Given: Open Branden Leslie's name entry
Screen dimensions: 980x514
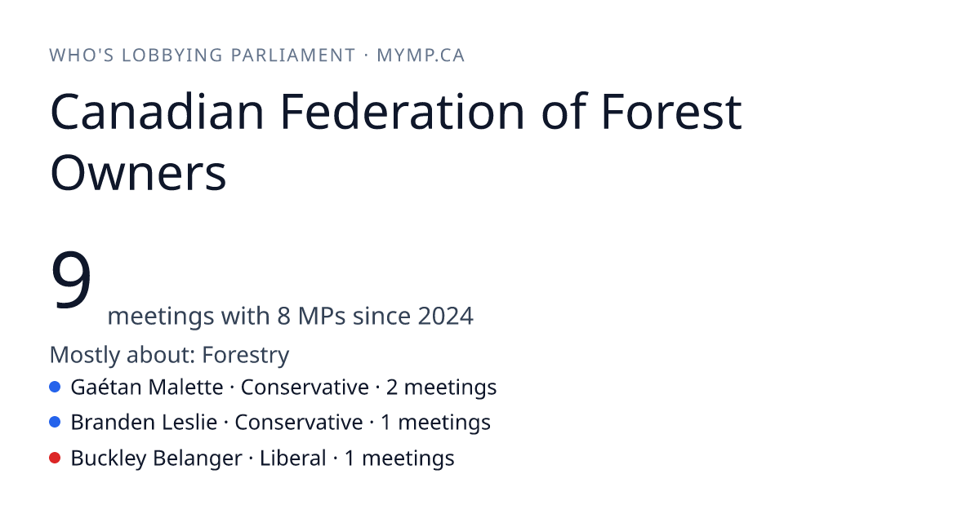Looking at the screenshot, I should 145,422.
